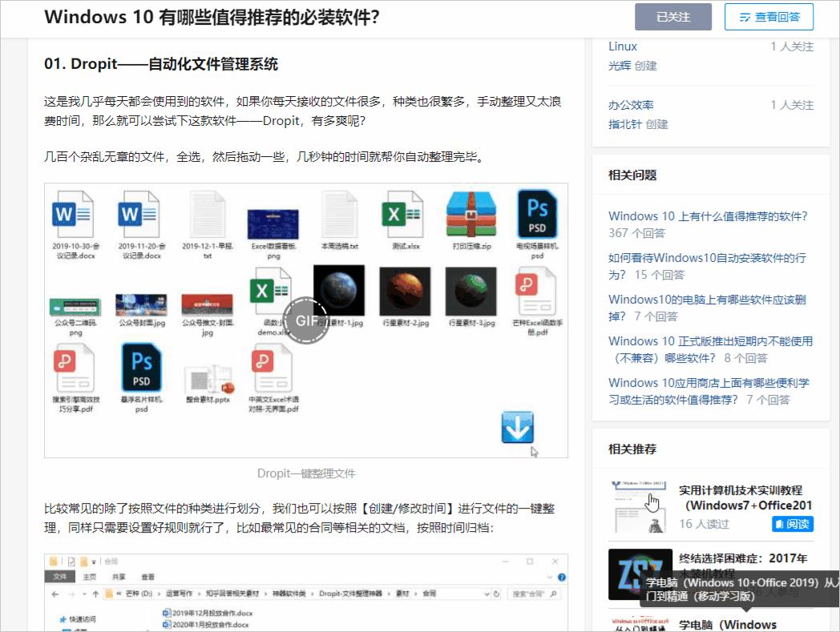840x632 pixels.
Task: Click the 整合素材.pptx PowerPoint icon
Action: click(x=209, y=379)
